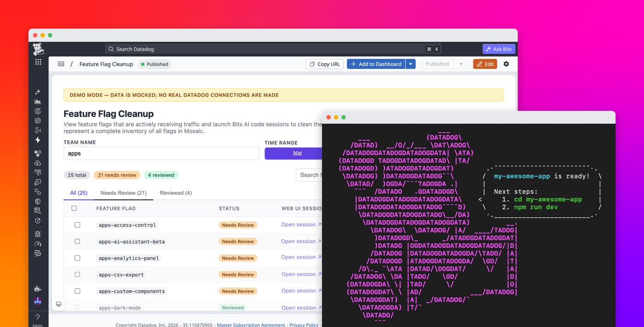Image resolution: width=644 pixels, height=327 pixels.
Task: Open the bug icon in sidebar
Action: (x=38, y=234)
